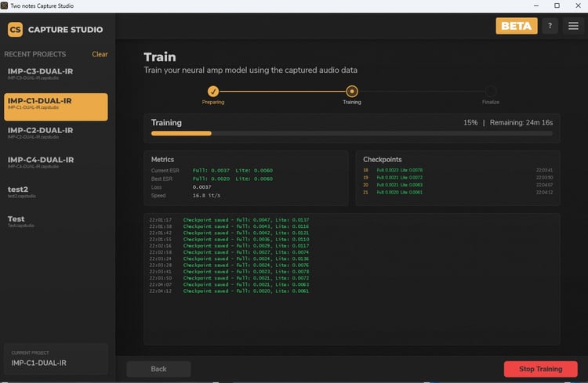Click the Metrics panel heading
This screenshot has width=588, height=383.
(x=162, y=160)
